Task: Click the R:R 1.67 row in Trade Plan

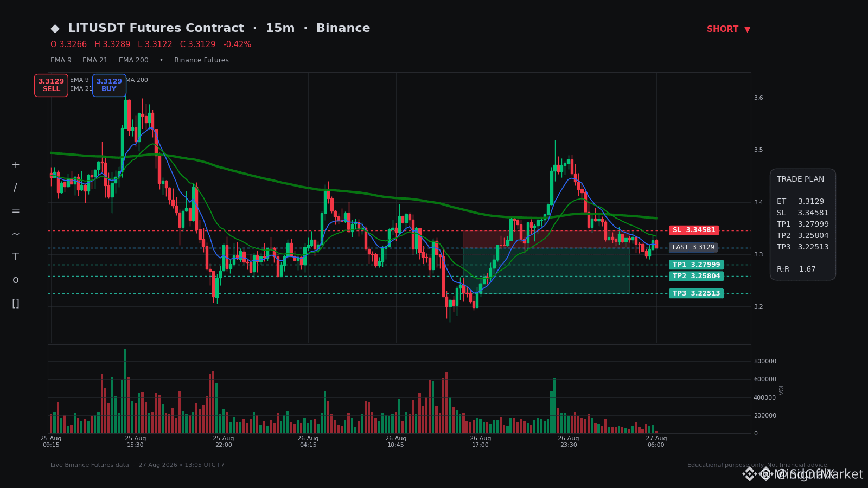Action: 796,269
